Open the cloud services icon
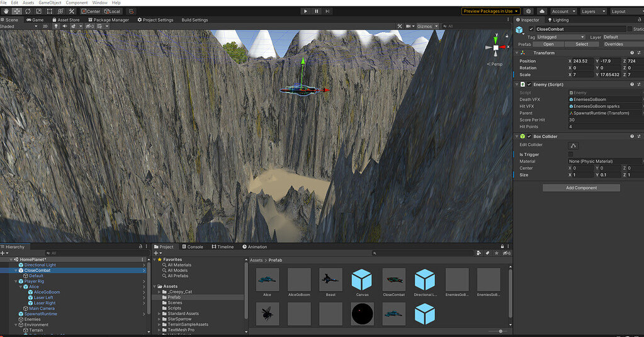Screen dimensions: 644x337 (542, 11)
